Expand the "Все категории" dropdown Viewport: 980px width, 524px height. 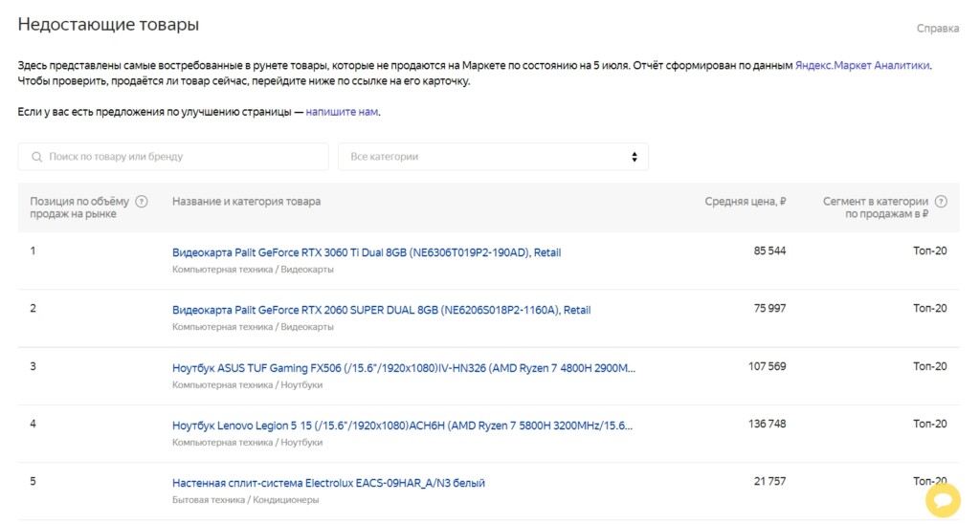(493, 157)
